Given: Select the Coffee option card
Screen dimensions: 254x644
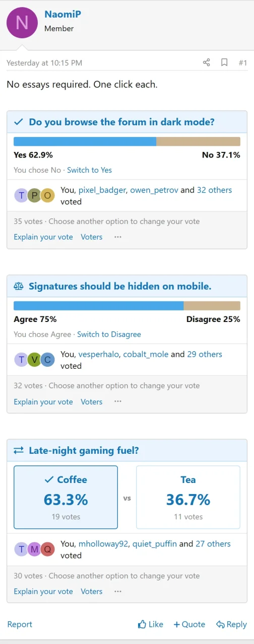Looking at the screenshot, I should [66, 497].
